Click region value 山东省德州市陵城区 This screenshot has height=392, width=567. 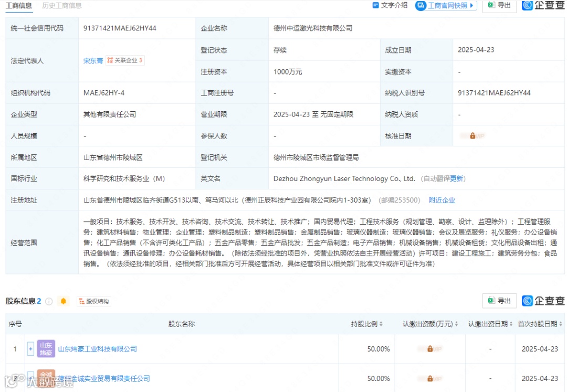pyautogui.click(x=113, y=157)
